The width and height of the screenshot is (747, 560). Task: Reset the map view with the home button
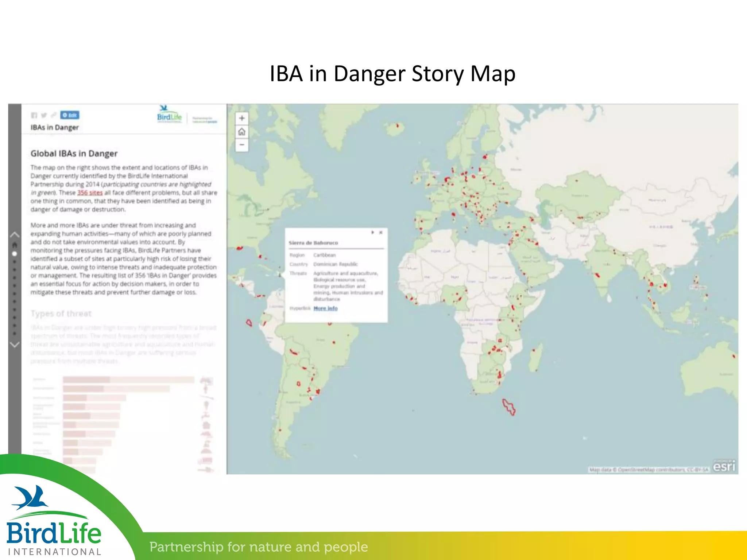(x=242, y=132)
